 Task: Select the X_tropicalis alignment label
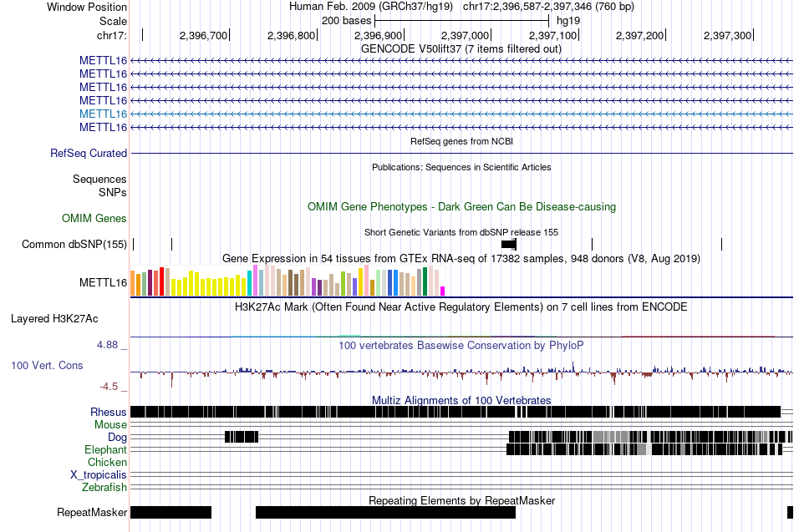[99, 475]
